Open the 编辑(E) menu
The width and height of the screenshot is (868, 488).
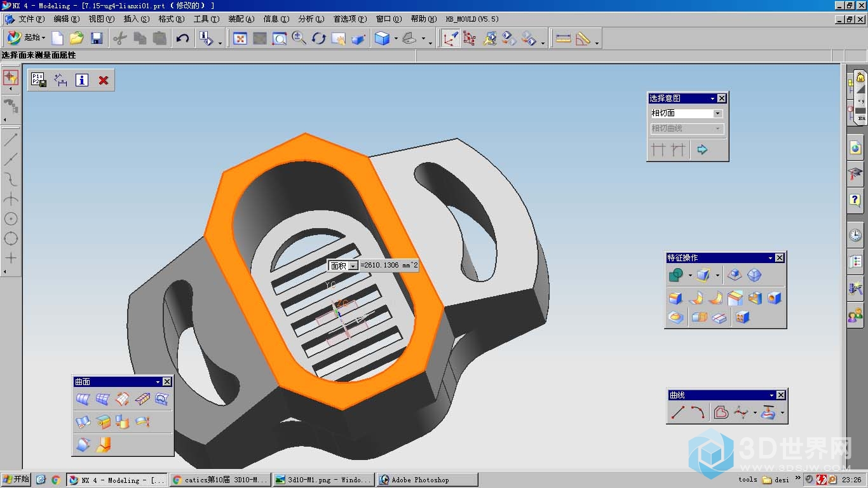pos(67,19)
